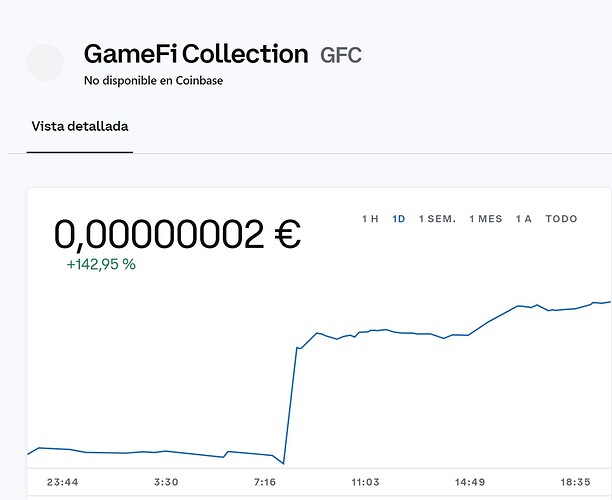This screenshot has height=500, width=612.
Task: Open the Vista detallada tab
Action: point(80,126)
